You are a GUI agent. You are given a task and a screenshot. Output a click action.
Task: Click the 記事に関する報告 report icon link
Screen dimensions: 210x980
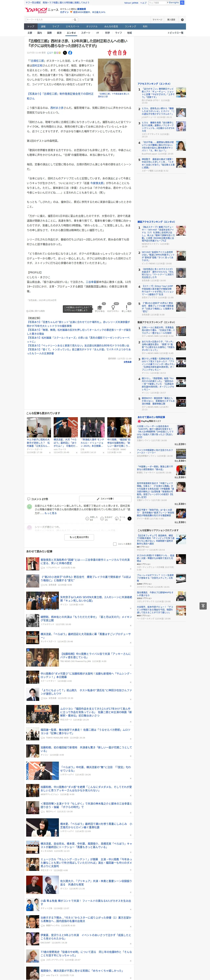[x=35, y=311]
